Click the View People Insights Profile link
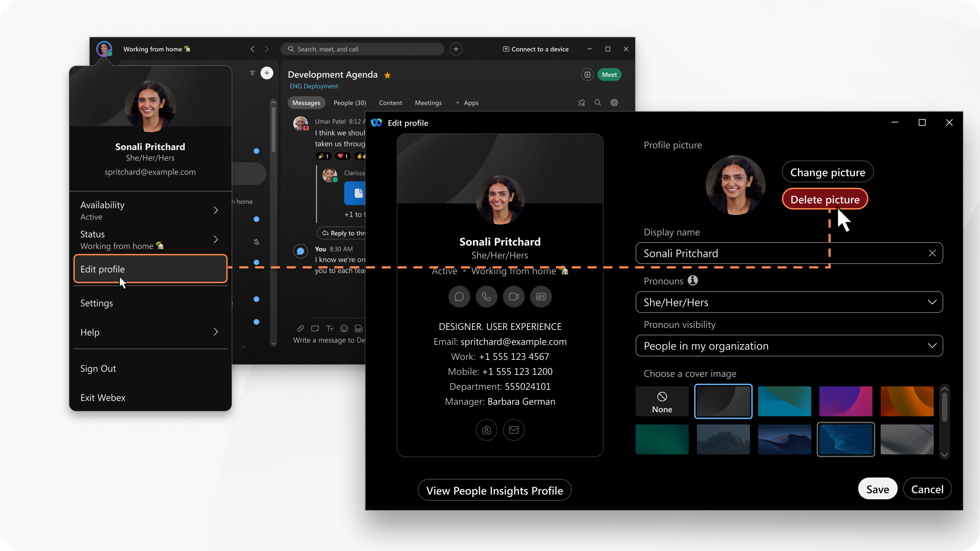The height and width of the screenshot is (551, 980). [x=494, y=490]
